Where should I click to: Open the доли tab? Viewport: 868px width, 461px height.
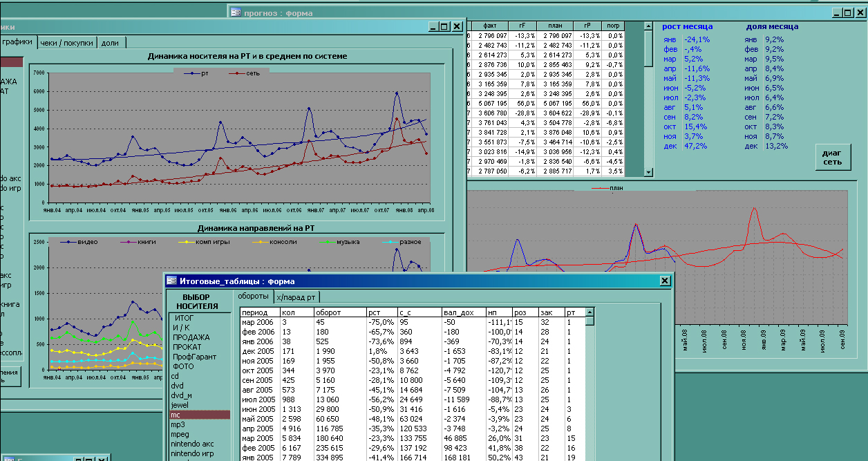tap(110, 43)
